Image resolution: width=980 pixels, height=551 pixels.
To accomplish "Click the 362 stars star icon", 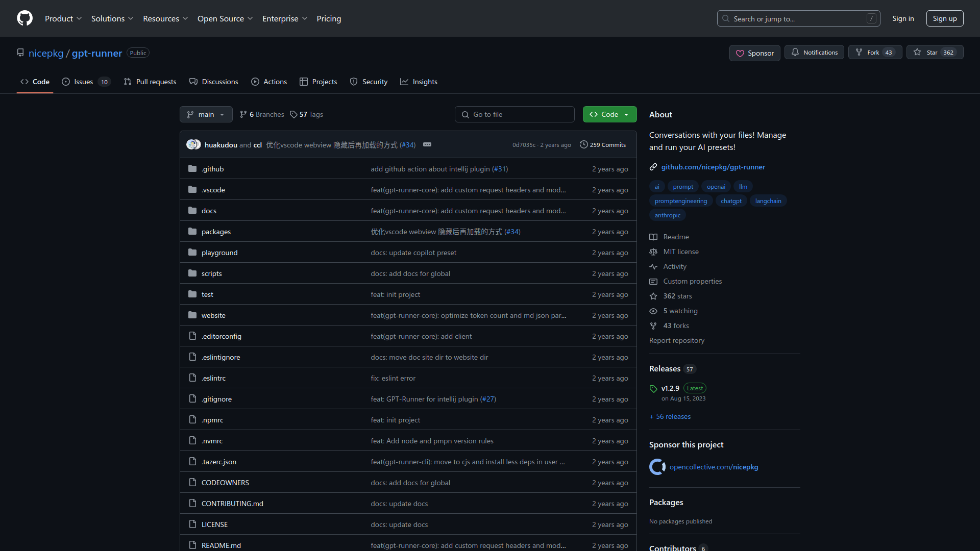I will click(653, 296).
